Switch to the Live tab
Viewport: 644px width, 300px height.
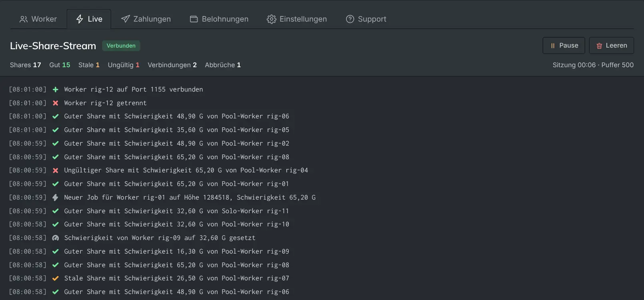(x=89, y=19)
